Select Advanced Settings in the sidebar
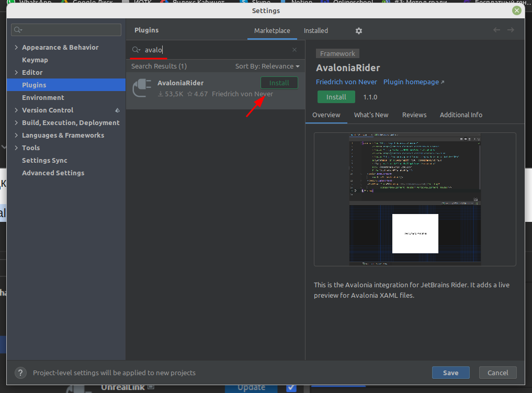The image size is (532, 393). click(x=53, y=173)
